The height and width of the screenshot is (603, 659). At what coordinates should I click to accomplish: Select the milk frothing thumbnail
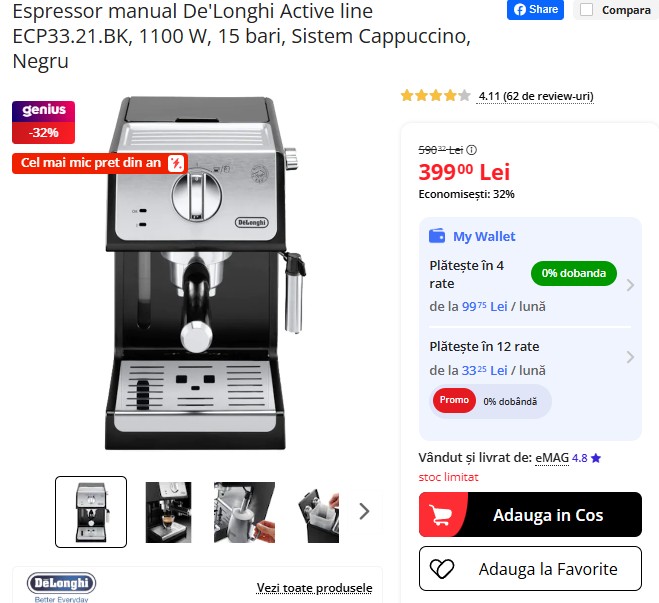[x=244, y=512]
